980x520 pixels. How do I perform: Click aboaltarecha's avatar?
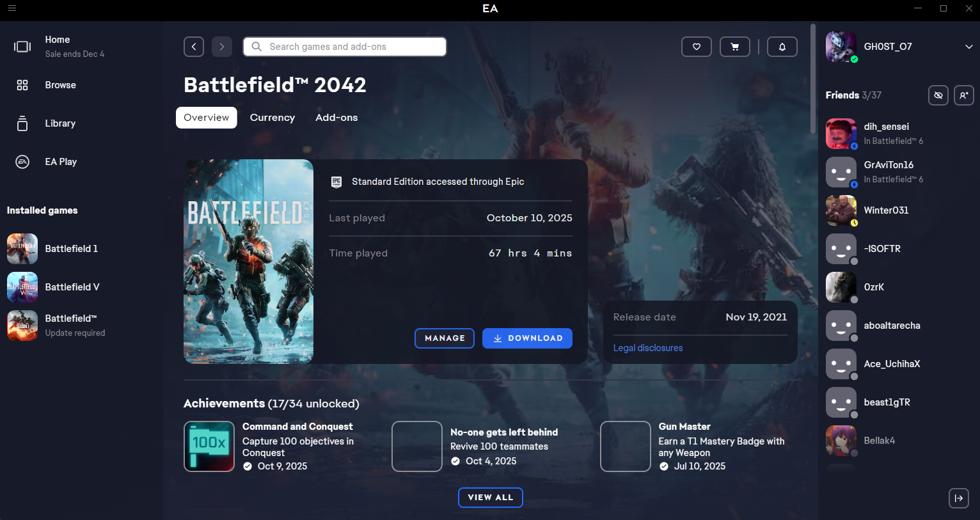[841, 326]
